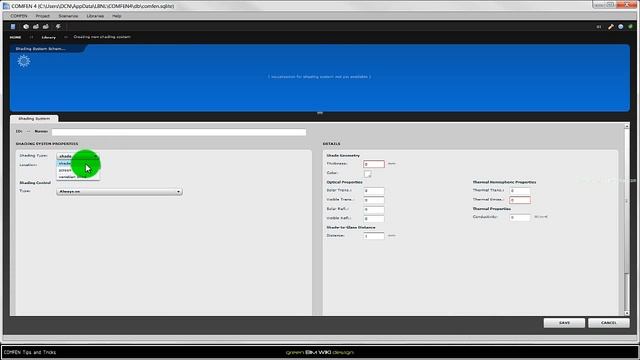The width and height of the screenshot is (640, 360).
Task: Click 'Thermal Hemispheric Properties' label
Action: (x=504, y=182)
